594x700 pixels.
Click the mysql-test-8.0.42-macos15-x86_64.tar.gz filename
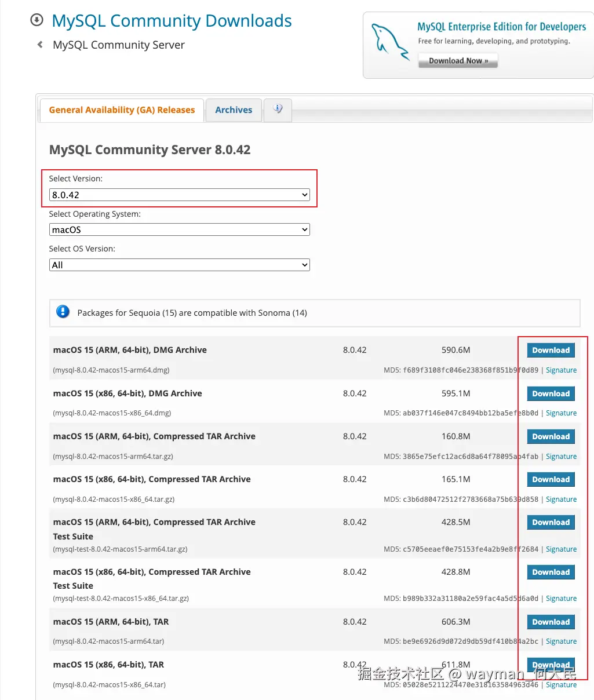pyautogui.click(x=121, y=599)
